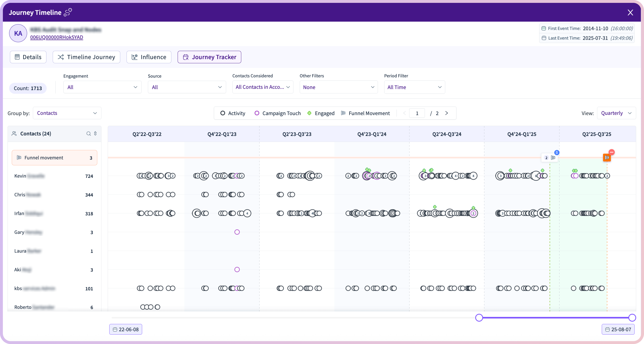Open the Influence tab

(x=149, y=57)
